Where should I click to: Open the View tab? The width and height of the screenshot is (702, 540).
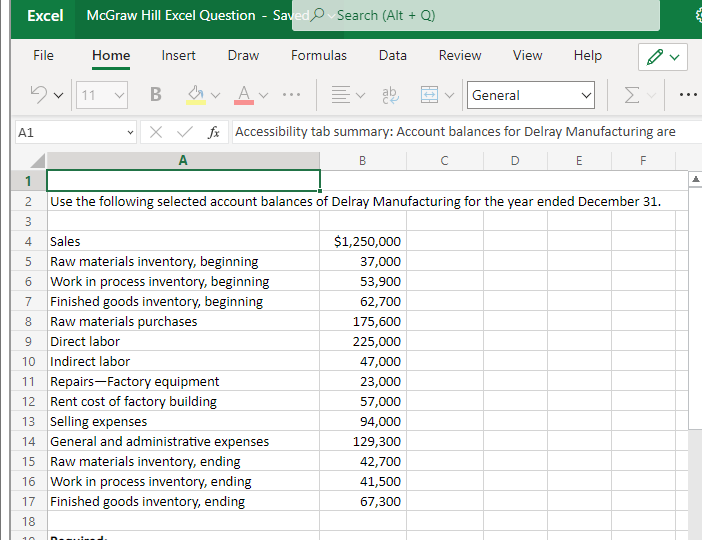coord(527,56)
